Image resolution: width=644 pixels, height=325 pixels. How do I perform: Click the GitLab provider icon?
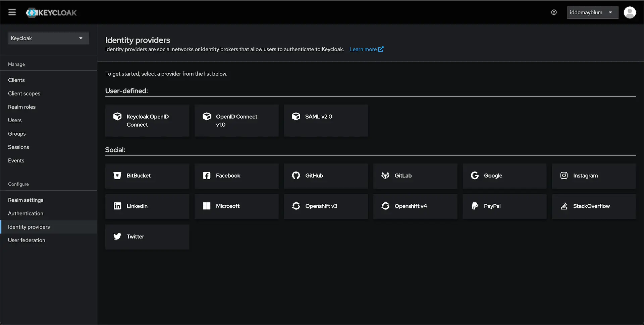point(385,175)
